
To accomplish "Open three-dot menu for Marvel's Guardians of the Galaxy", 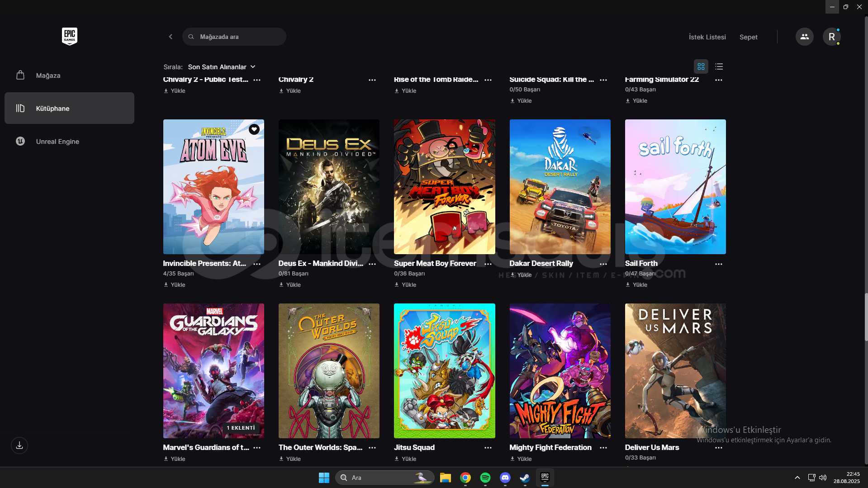I will point(257,448).
